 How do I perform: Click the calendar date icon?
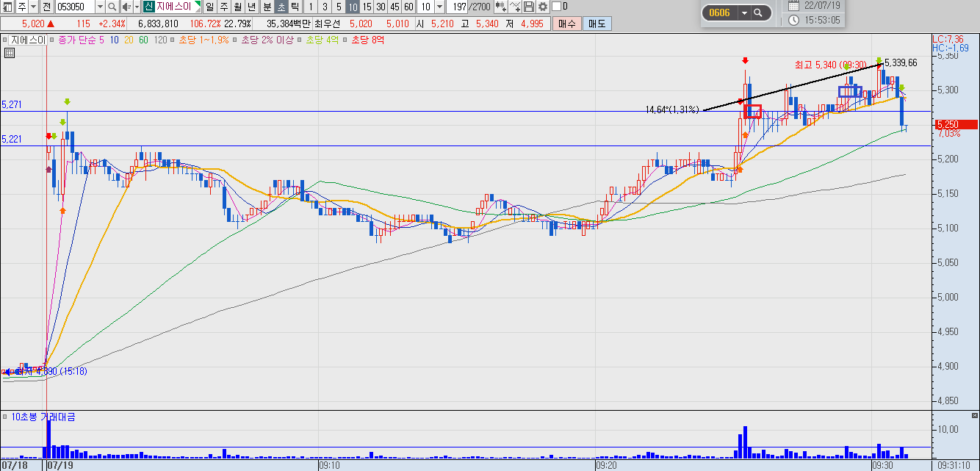click(x=794, y=5)
